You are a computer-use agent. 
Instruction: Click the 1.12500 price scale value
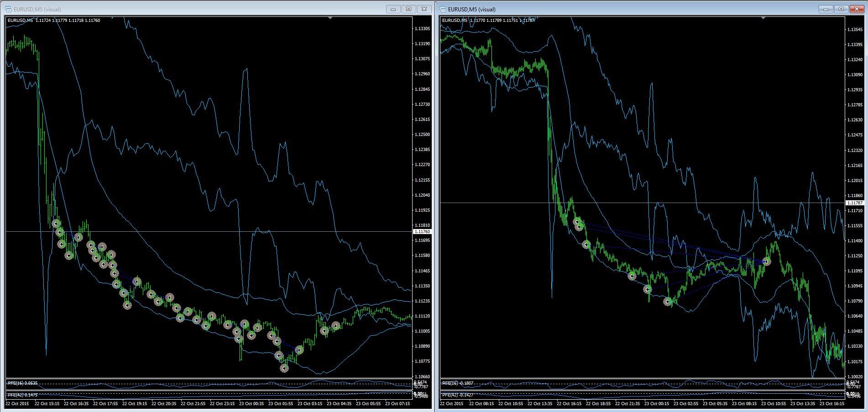point(422,135)
